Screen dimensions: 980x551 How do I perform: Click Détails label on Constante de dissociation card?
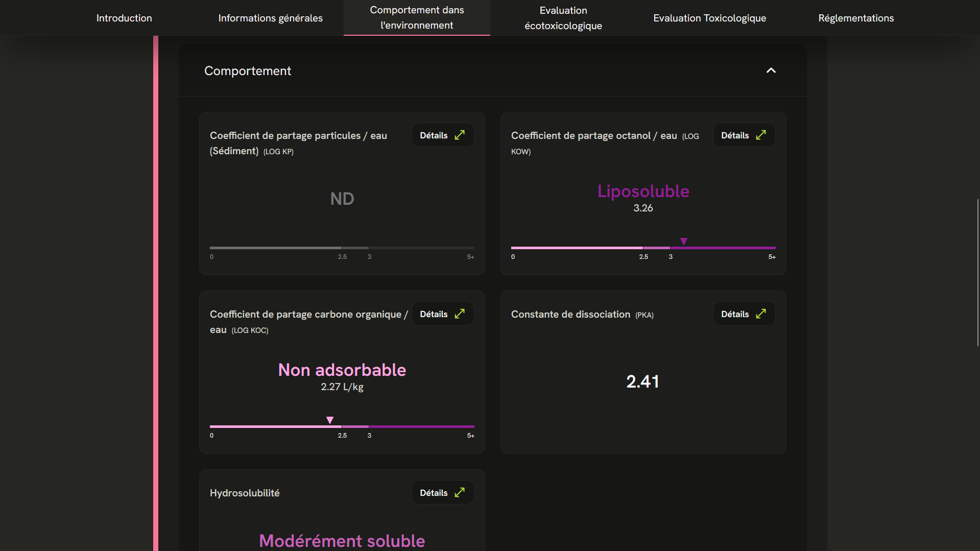coord(735,314)
